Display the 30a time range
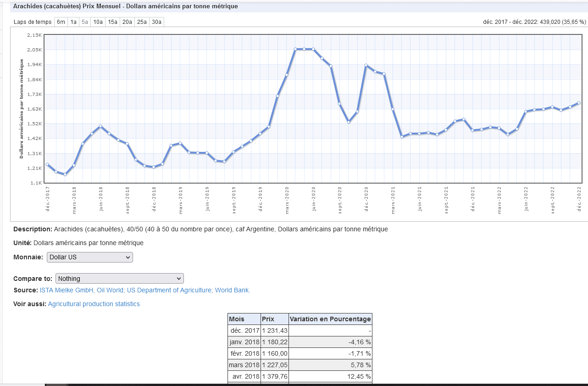This screenshot has height=386, width=588. point(157,22)
